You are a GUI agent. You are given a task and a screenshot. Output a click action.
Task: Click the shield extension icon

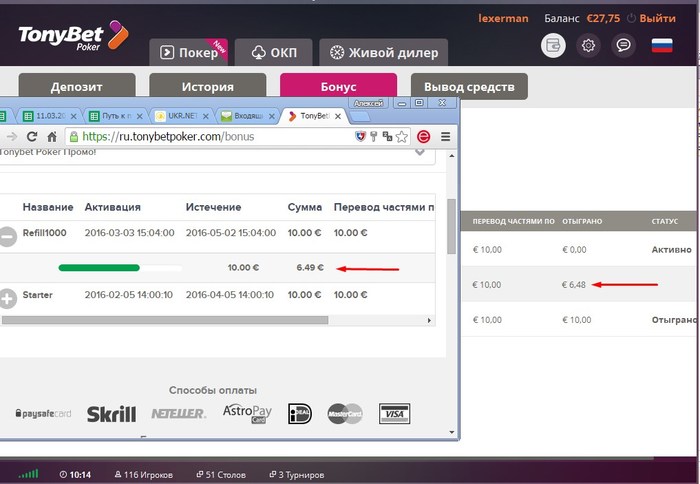coord(360,136)
